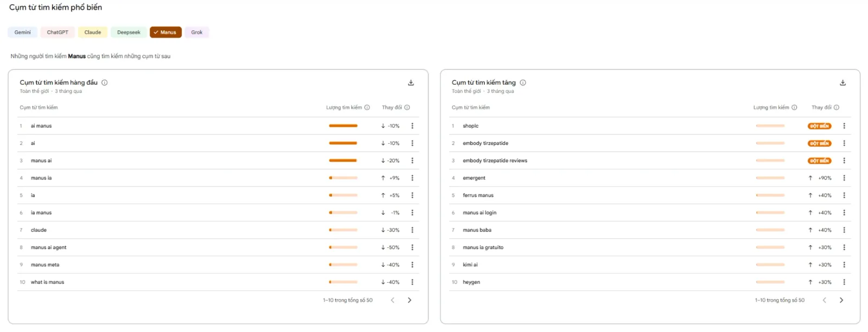The width and height of the screenshot is (868, 332).
Task: Click search volume bar for 'ai manus'
Action: (343, 126)
